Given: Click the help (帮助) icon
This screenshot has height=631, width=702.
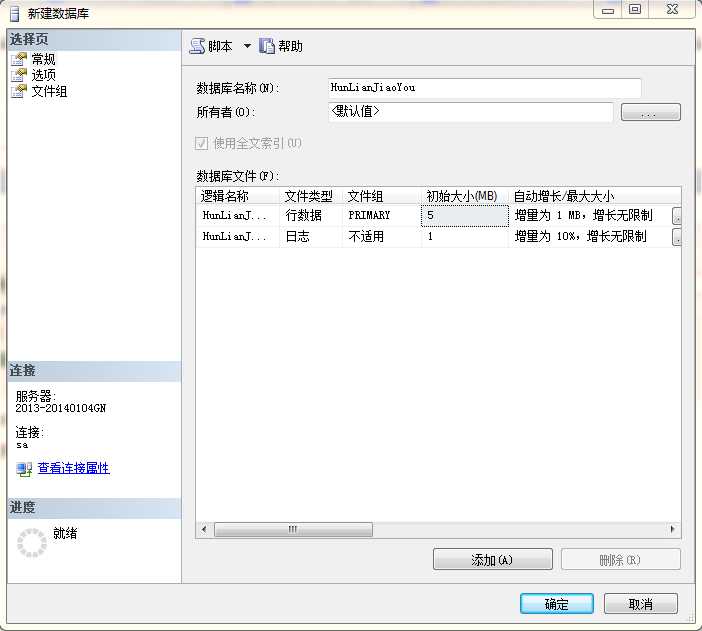Looking at the screenshot, I should coord(266,46).
